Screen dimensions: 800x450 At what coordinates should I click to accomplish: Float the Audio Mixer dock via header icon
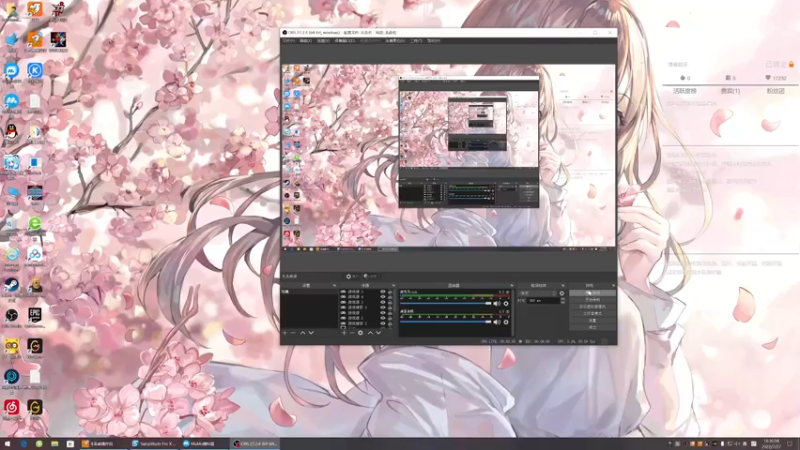point(512,285)
